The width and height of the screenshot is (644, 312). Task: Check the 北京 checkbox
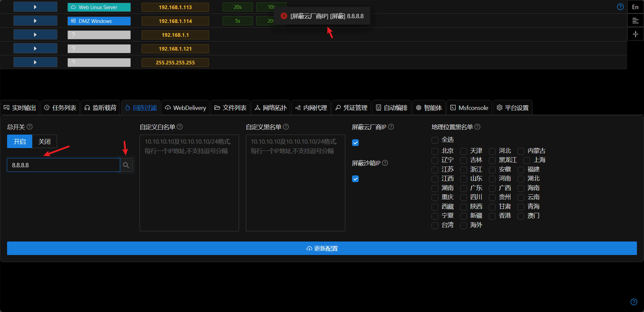coord(435,151)
